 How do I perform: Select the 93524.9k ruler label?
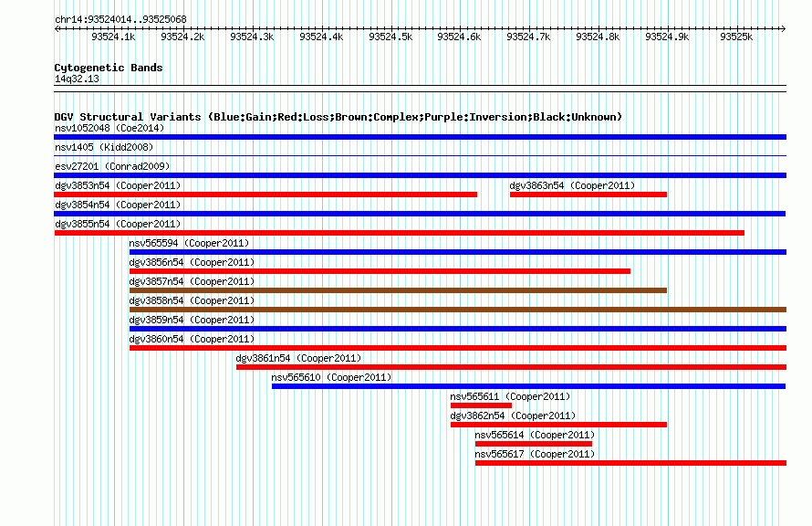click(667, 37)
